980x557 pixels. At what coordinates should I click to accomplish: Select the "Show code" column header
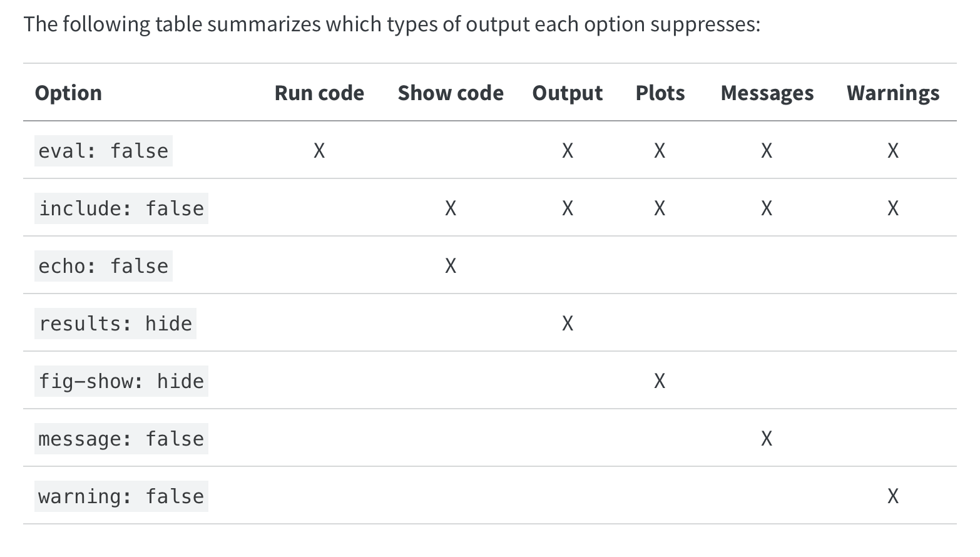(451, 93)
